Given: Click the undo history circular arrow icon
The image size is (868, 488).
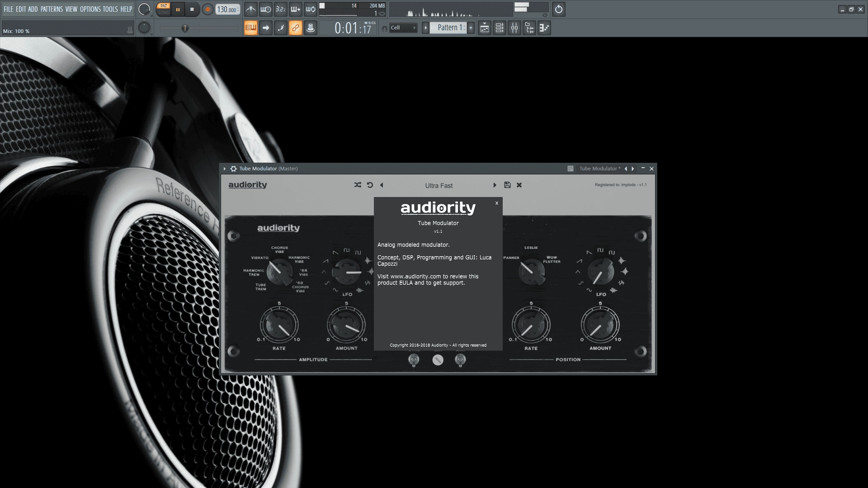Looking at the screenshot, I should (x=559, y=9).
